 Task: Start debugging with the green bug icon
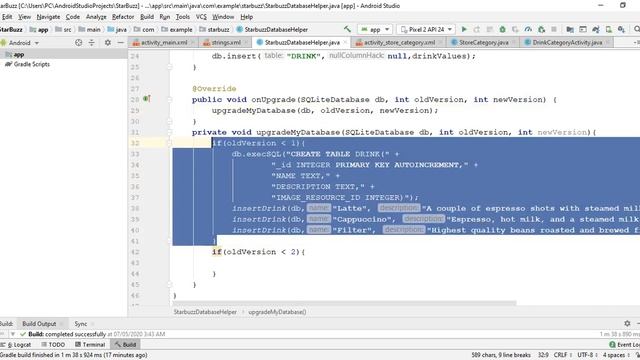(x=502, y=29)
